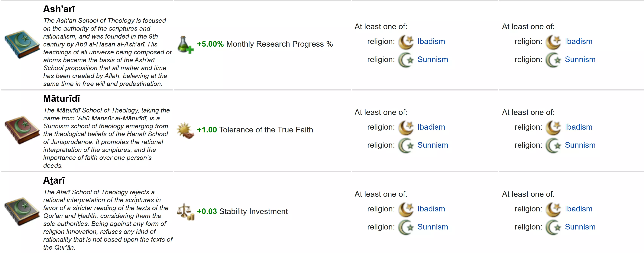Click the scales stability investment icon
The width and height of the screenshot is (644, 253).
tap(185, 212)
